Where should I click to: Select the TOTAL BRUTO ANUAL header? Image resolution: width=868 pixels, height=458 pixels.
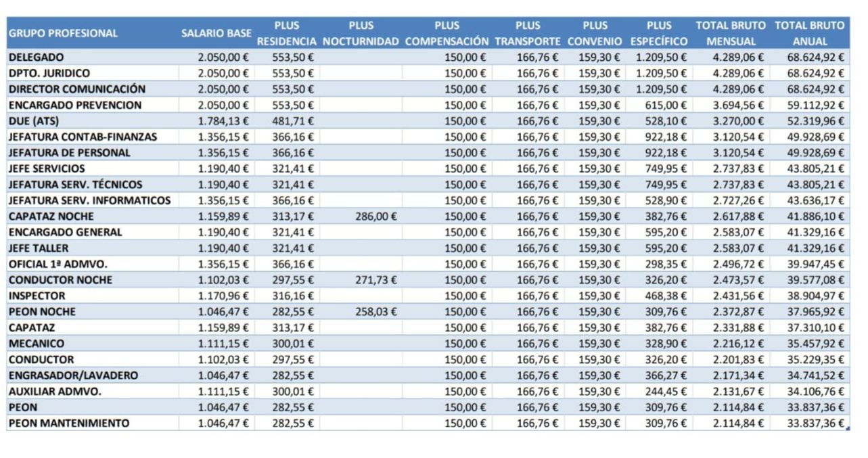(809, 34)
